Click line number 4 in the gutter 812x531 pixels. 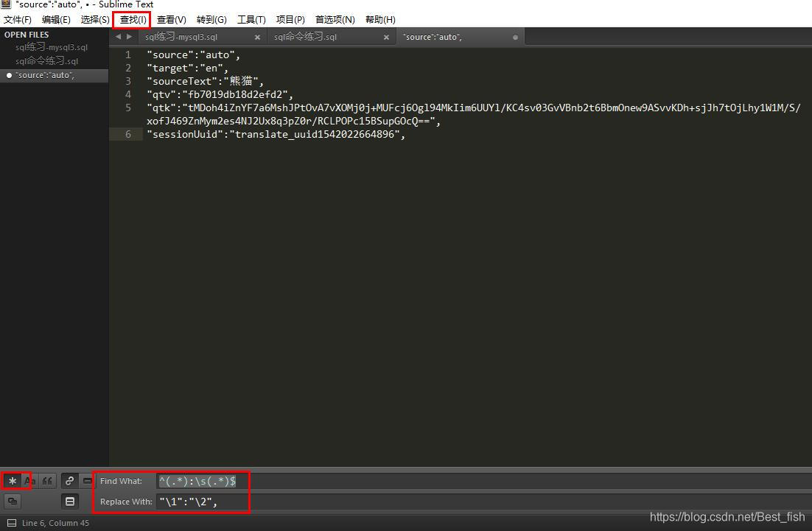[x=128, y=94]
